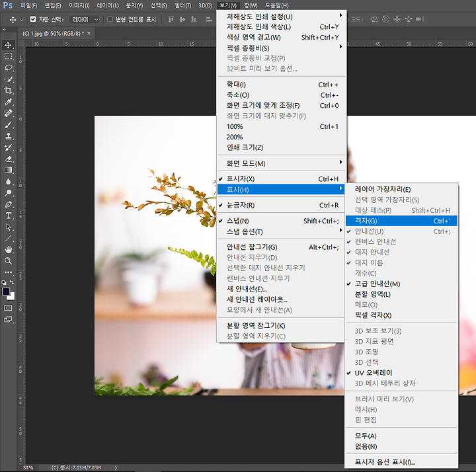This screenshot has height=472, width=476.
Task: Select the Lasso tool
Action: click(8, 67)
